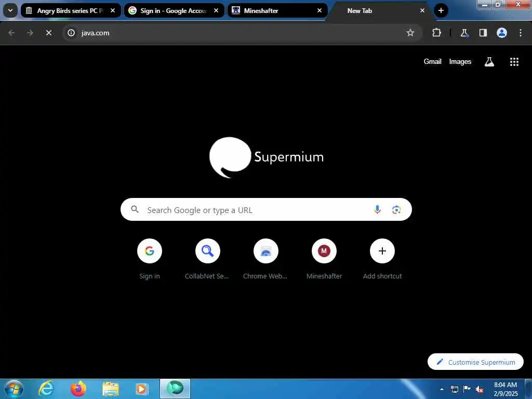Open Images link
Screen dimensions: 532x399
(460, 61)
